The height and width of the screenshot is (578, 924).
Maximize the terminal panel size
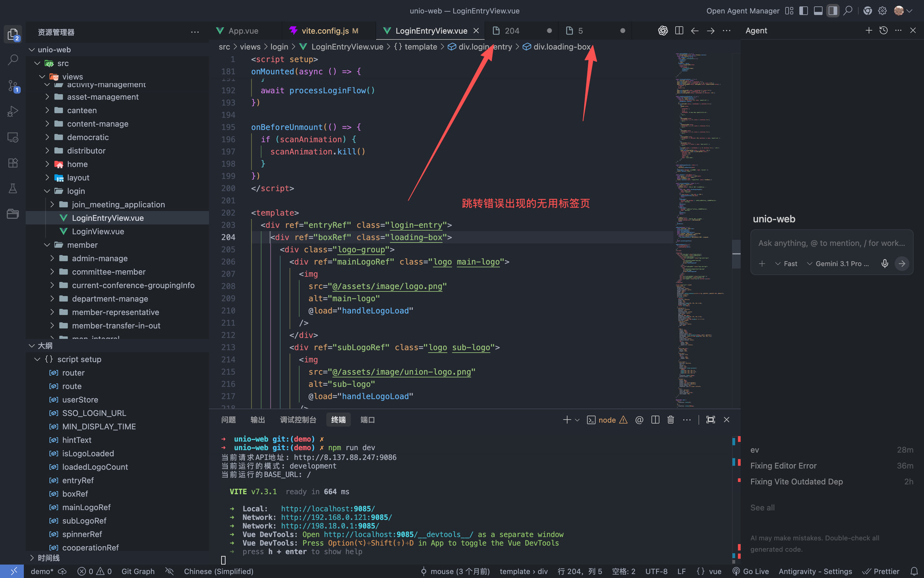click(710, 420)
